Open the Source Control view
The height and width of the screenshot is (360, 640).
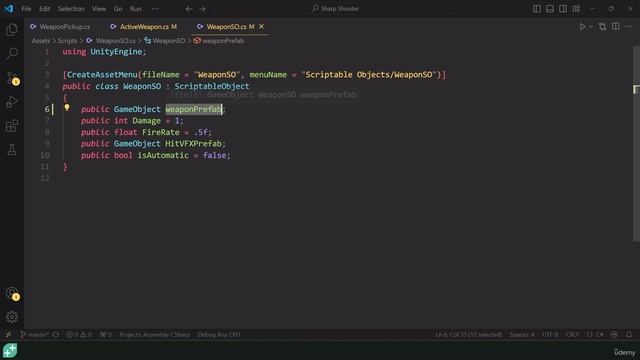click(12, 78)
